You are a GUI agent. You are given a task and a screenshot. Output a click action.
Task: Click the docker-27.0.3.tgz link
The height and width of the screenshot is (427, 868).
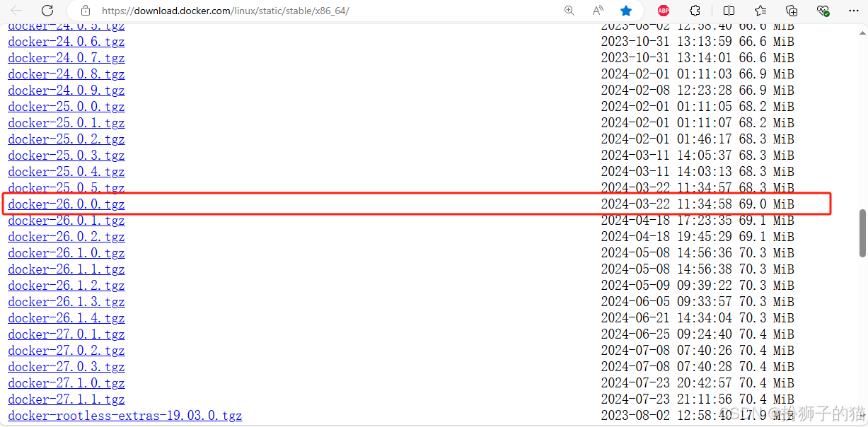[x=66, y=367]
